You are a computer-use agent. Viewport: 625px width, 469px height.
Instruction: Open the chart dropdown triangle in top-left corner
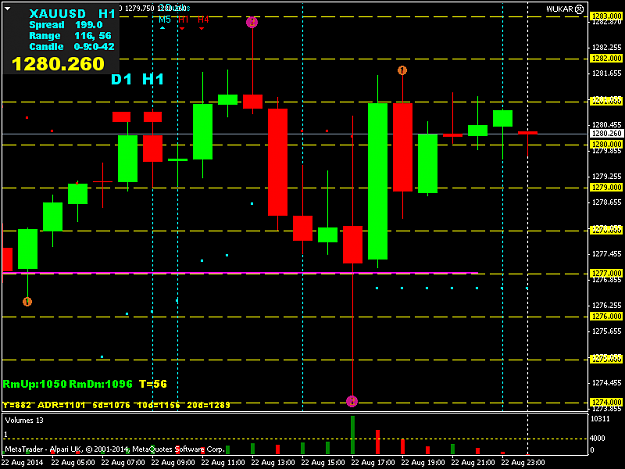7,8
